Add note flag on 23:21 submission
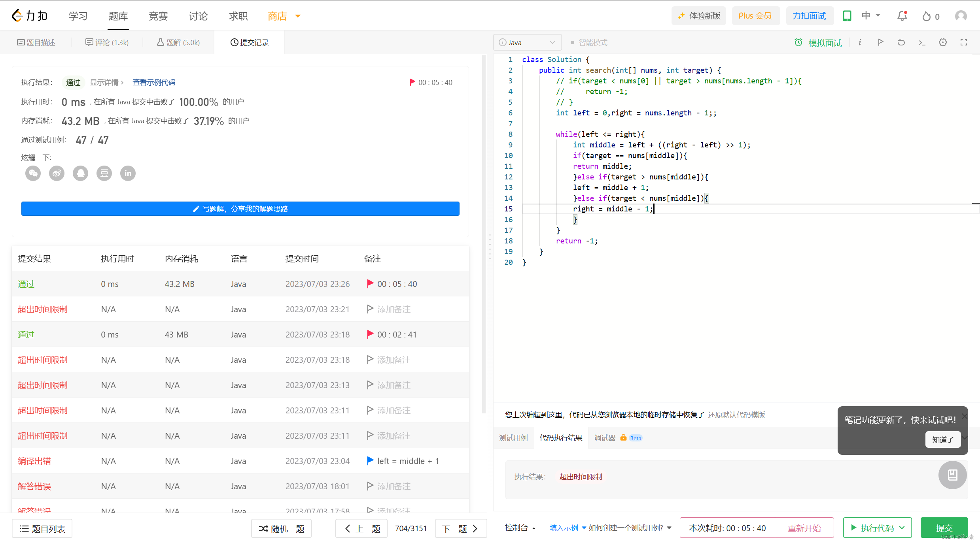 tap(370, 309)
